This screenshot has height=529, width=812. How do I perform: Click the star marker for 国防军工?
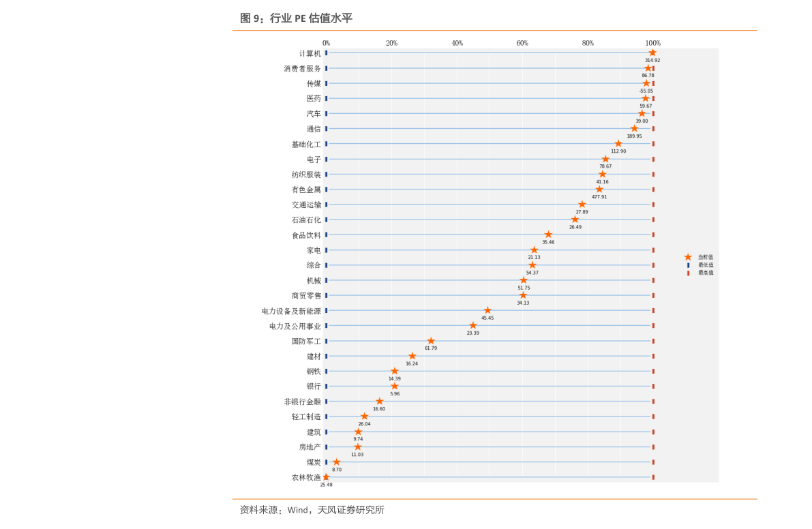[431, 341]
